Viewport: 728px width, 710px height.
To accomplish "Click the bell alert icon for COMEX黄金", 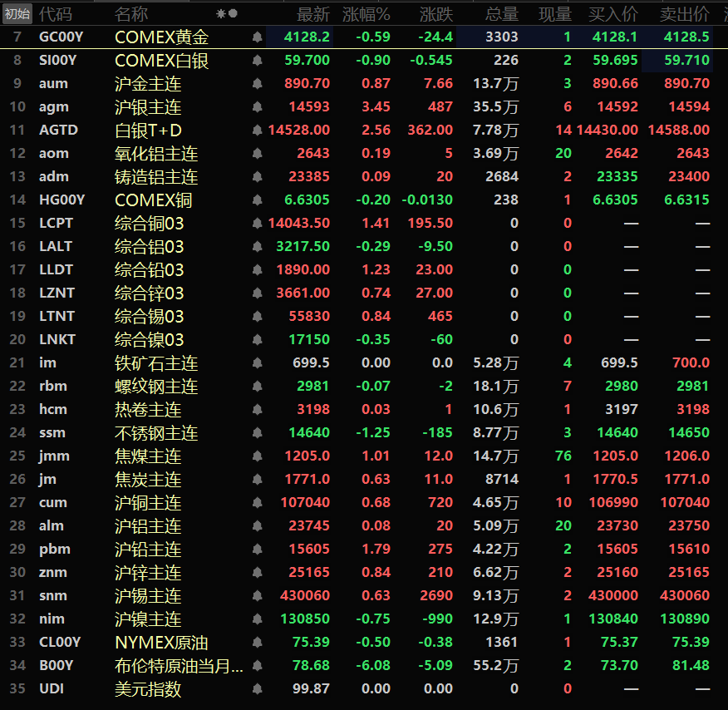I will point(258,37).
